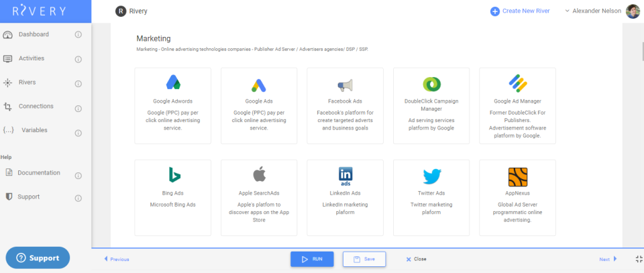The height and width of the screenshot is (273, 644).
Task: Open the Dashboard gauge icon
Action: [8, 35]
